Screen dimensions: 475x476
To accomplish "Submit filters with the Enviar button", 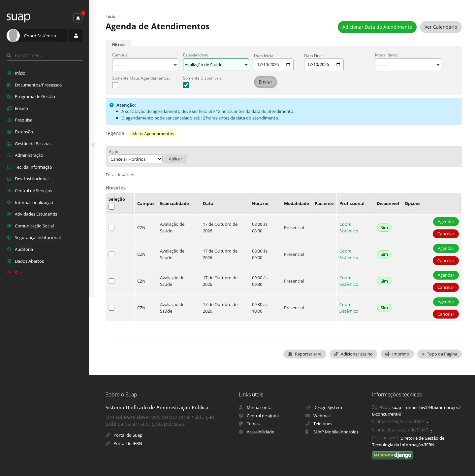I will tap(266, 82).
